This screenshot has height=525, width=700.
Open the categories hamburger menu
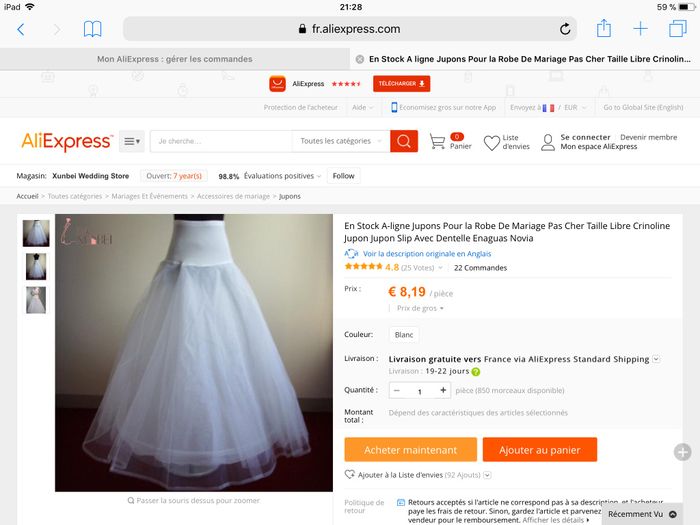132,142
